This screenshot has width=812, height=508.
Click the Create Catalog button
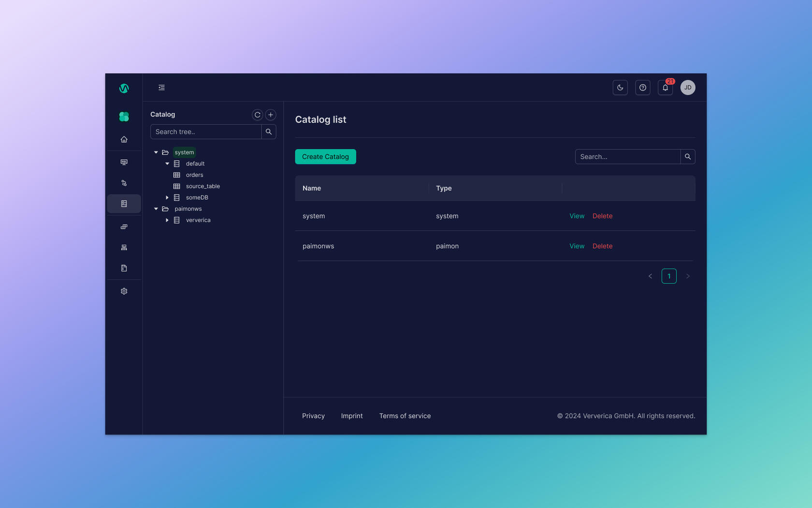(x=325, y=157)
